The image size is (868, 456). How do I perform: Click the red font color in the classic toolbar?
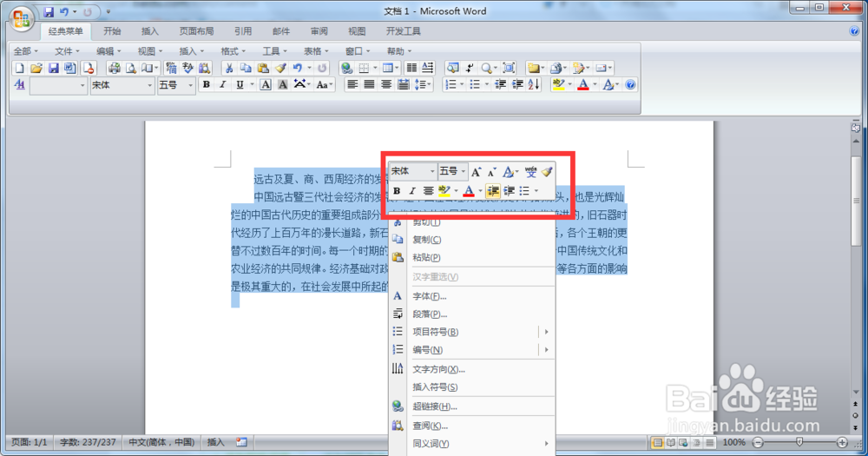[583, 85]
